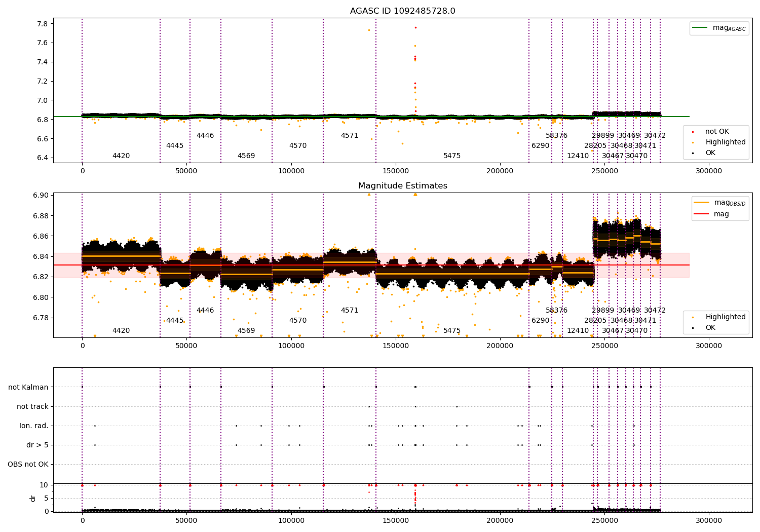Click obsid label 4570 in the top plot
This screenshot has width=760, height=532.
(x=298, y=146)
